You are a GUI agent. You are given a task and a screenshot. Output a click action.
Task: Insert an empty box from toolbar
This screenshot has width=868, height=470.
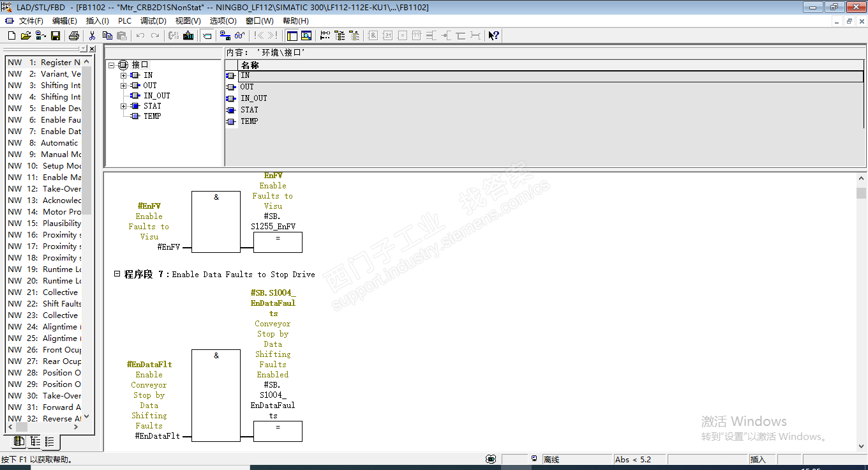pos(417,36)
